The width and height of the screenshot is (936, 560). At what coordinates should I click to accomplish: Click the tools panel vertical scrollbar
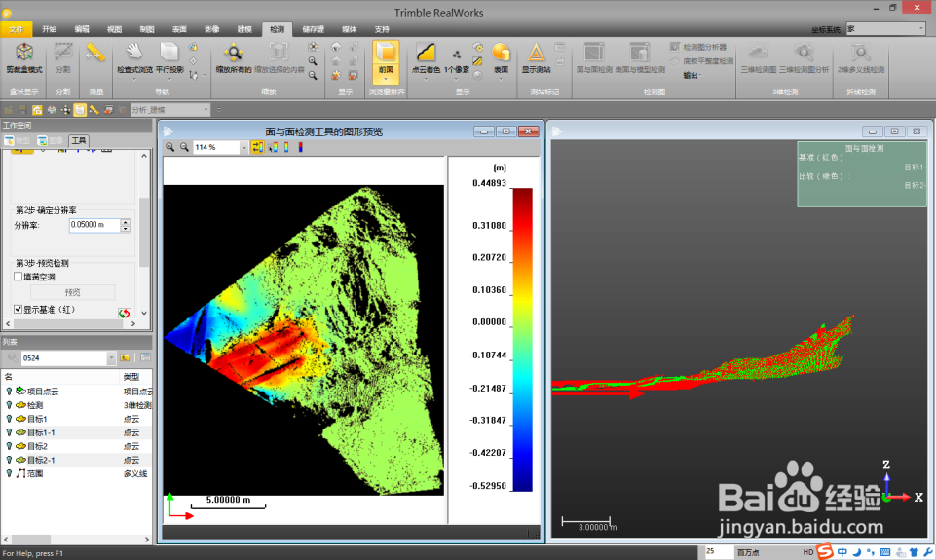[x=144, y=234]
